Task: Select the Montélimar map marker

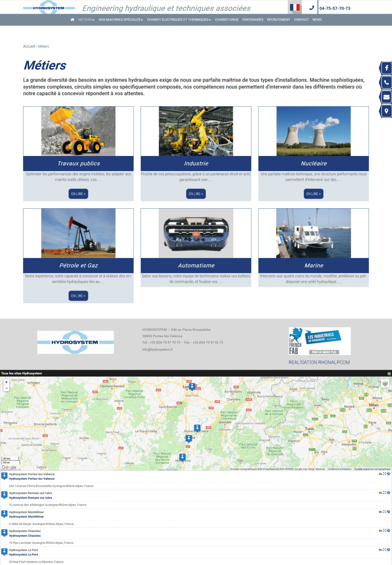Action: tap(182, 458)
